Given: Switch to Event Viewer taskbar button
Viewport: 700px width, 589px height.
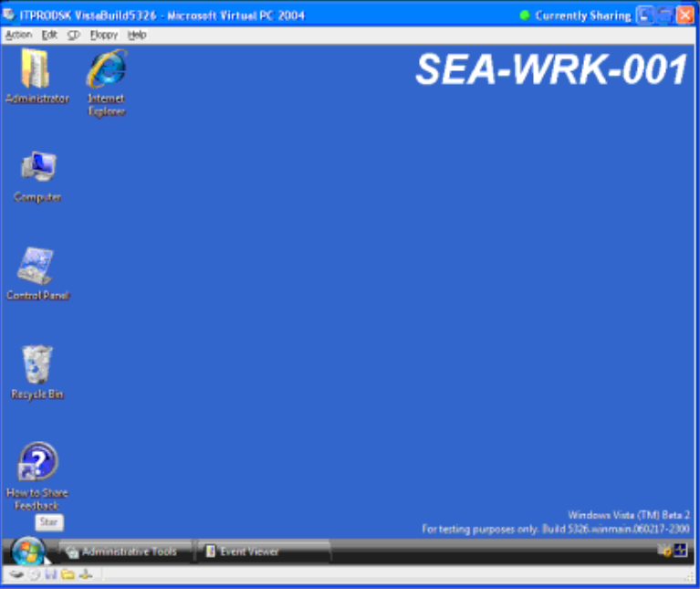Looking at the screenshot, I should pyautogui.click(x=264, y=552).
